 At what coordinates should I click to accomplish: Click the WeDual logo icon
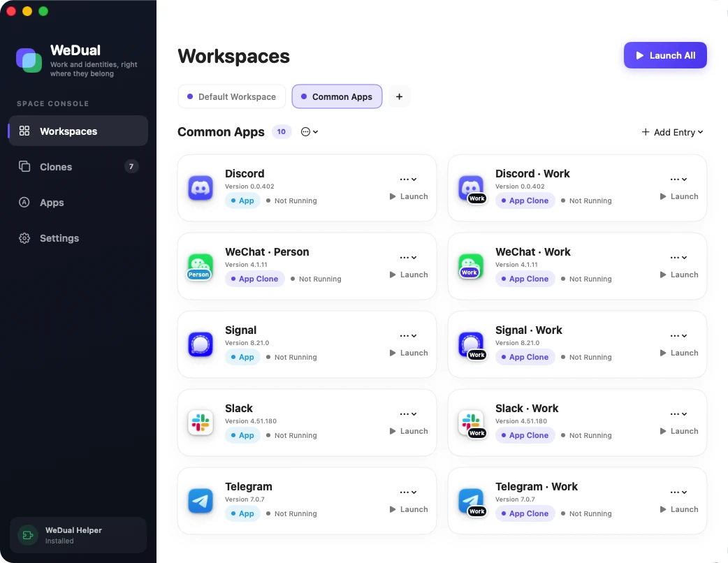click(29, 60)
